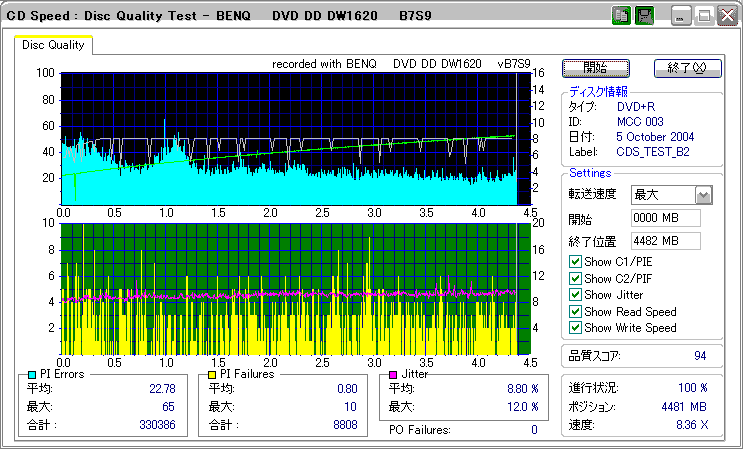Click the 終了位置 end position field

[x=665, y=240]
